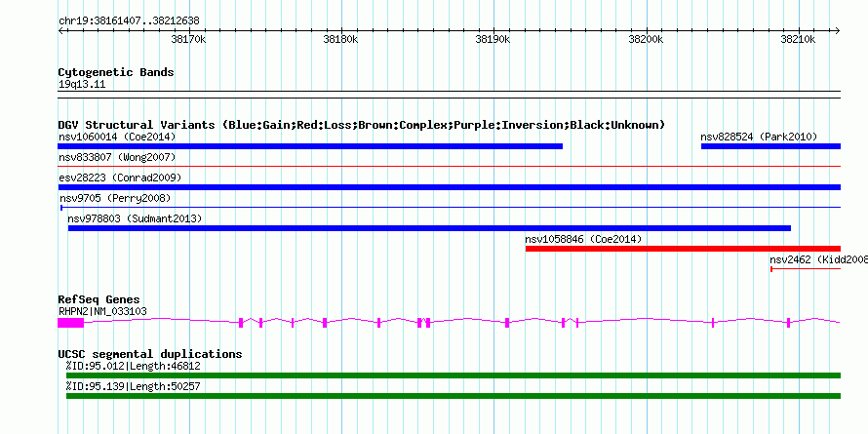The width and height of the screenshot is (868, 434).
Task: Click the 38210k ruler tick label
Action: tap(799, 40)
